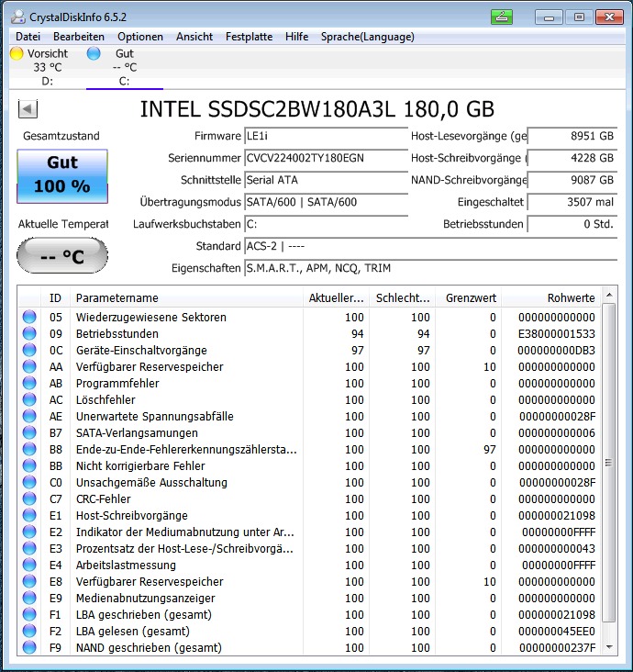This screenshot has width=633, height=672.
Task: Open the Festplatte menu
Action: point(249,37)
